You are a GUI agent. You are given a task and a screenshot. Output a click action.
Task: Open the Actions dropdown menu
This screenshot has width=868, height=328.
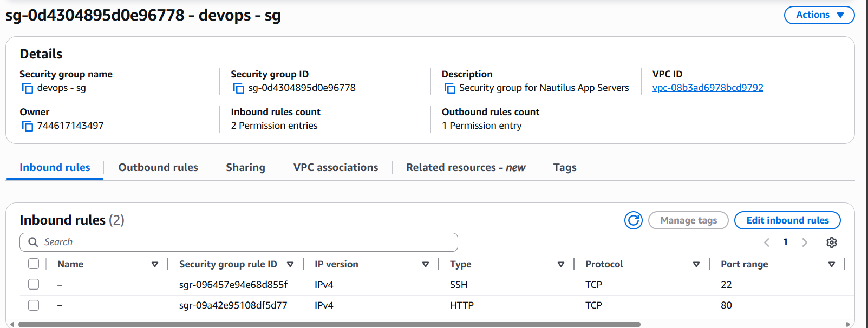(819, 15)
